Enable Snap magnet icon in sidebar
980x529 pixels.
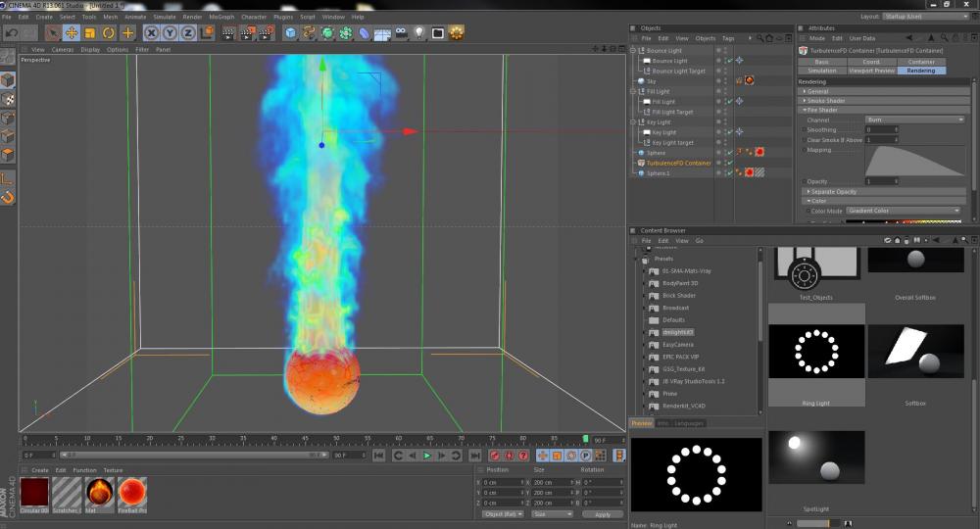pos(8,198)
